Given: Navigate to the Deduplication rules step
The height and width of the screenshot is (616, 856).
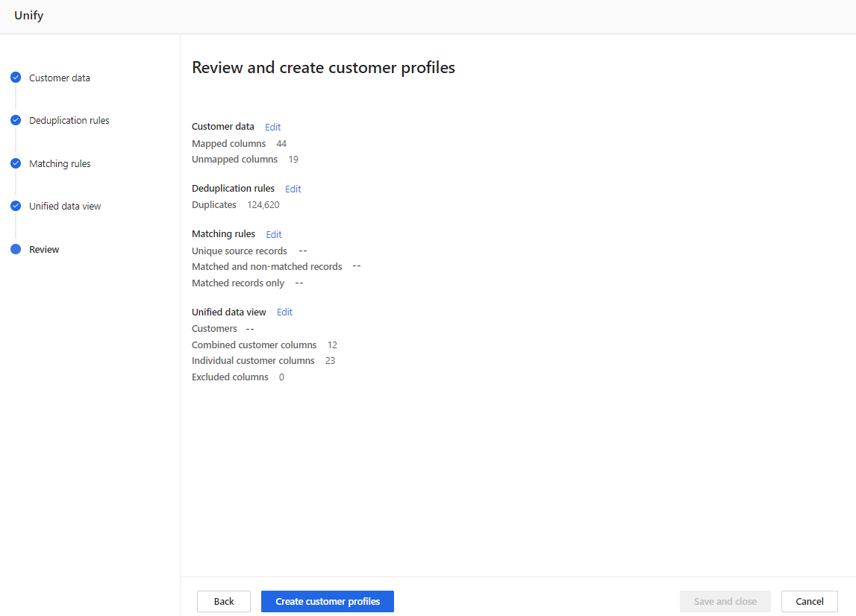Looking at the screenshot, I should coord(69,120).
